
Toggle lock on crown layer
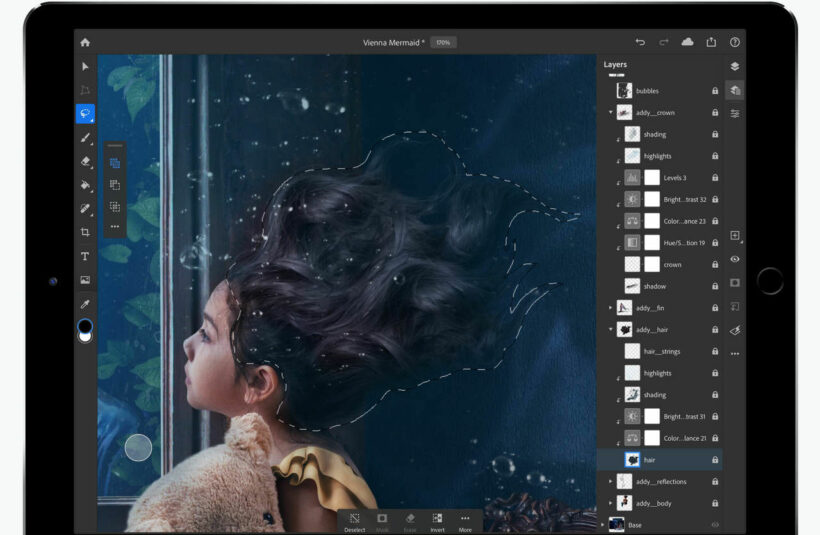715,265
